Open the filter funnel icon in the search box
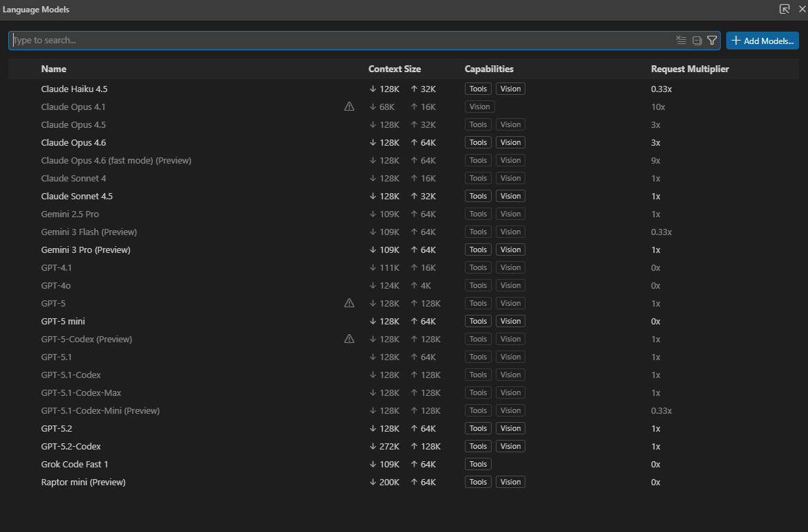This screenshot has width=808, height=532. pos(712,40)
